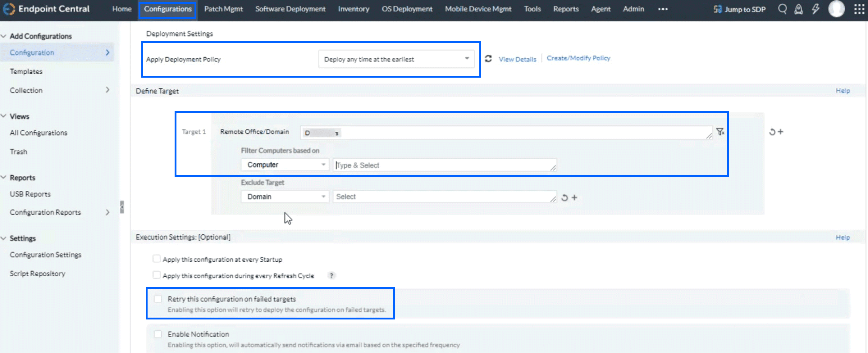The height and width of the screenshot is (353, 868).
Task: Open the Patch Mgmt tab
Action: 223,9
